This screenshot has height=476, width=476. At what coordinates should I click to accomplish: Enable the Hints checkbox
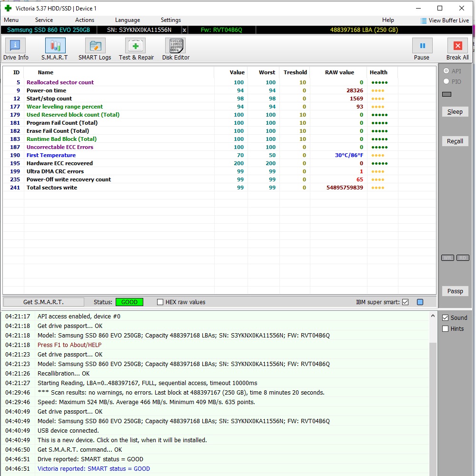tap(446, 329)
